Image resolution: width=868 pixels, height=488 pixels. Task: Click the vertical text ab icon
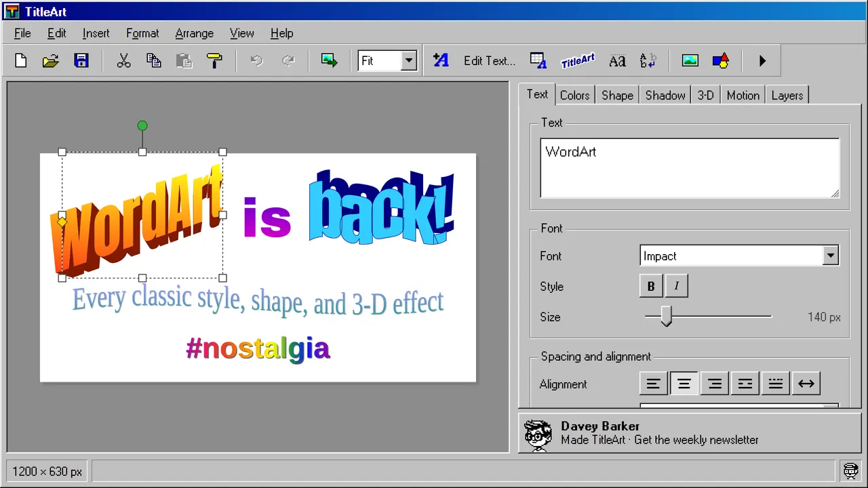pos(648,61)
